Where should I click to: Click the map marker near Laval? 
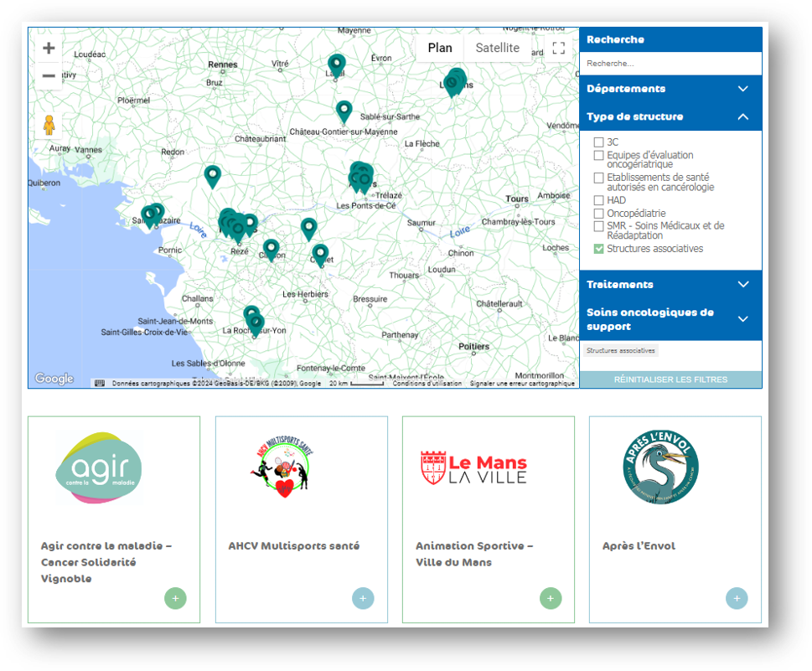pos(337,65)
